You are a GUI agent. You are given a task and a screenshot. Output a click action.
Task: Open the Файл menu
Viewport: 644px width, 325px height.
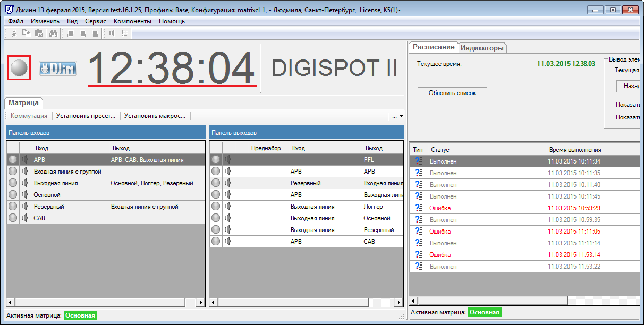[16, 21]
